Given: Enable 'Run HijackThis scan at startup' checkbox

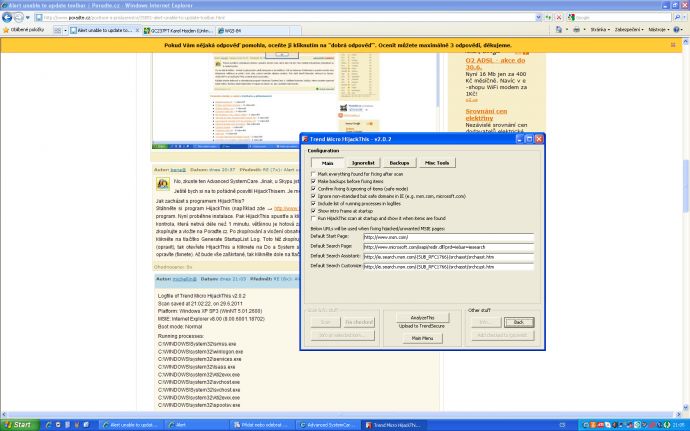Looking at the screenshot, I should (x=313, y=218).
